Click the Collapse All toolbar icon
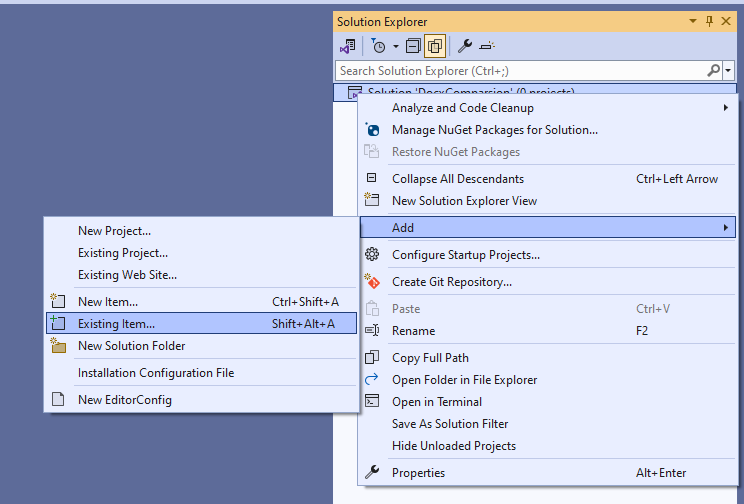The height and width of the screenshot is (504, 744). pos(413,46)
